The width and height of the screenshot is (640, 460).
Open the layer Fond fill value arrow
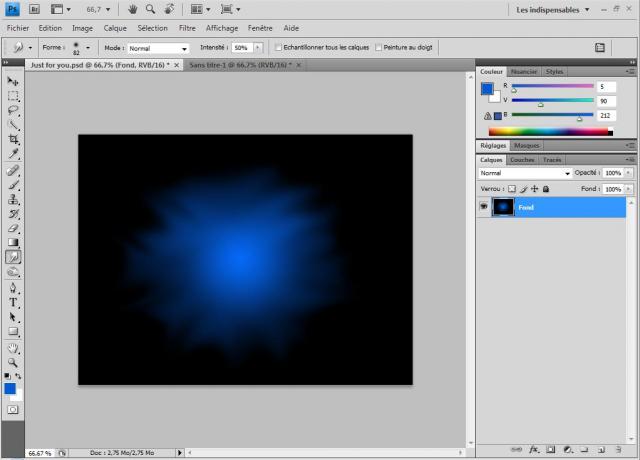click(629, 189)
